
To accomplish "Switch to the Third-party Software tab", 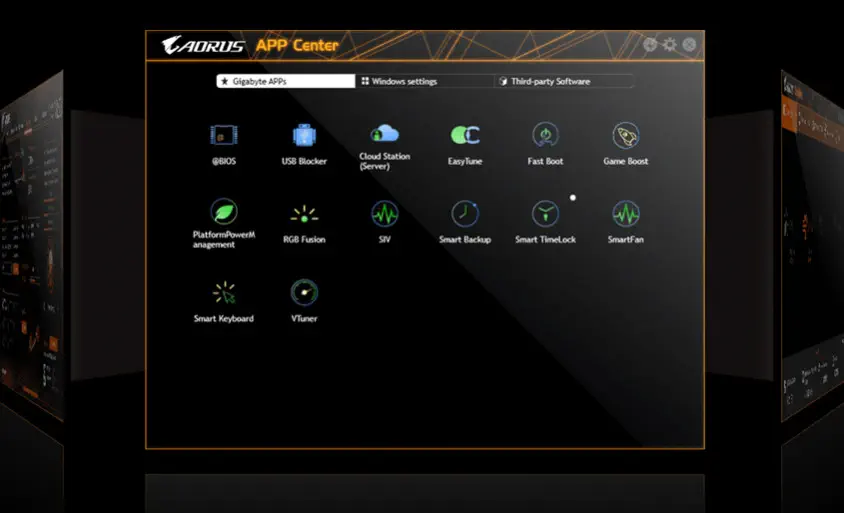I will coord(564,81).
